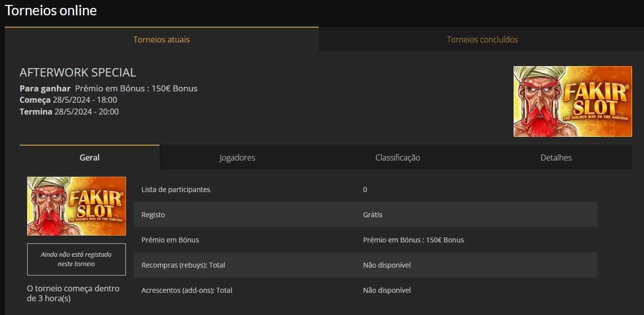This screenshot has width=644, height=315.
Task: Click the '150€ Bonus' value in table
Action: (413, 240)
